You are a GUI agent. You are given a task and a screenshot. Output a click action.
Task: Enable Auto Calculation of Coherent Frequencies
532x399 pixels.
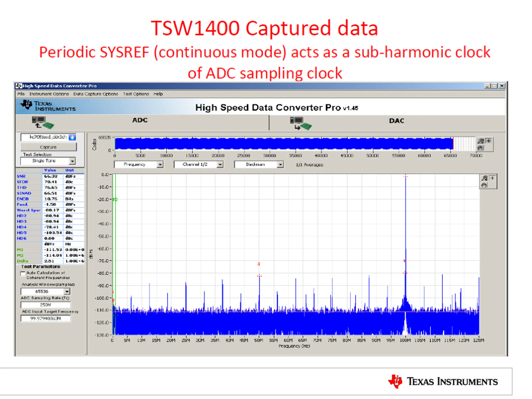click(23, 273)
